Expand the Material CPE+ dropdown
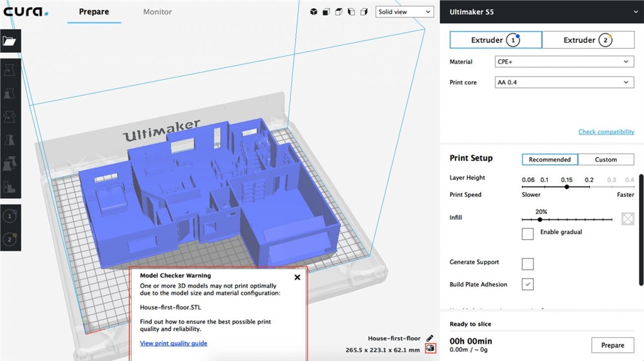The height and width of the screenshot is (361, 644). coord(563,62)
